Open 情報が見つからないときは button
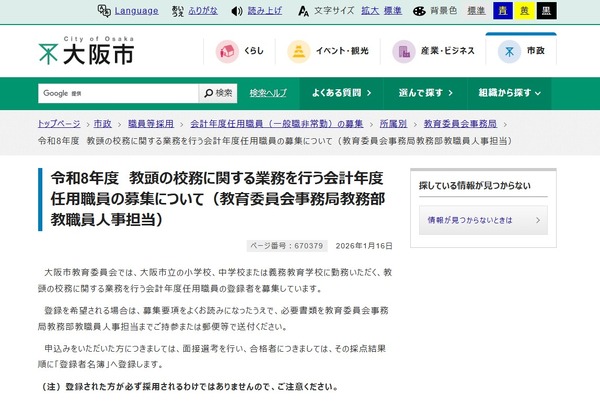This screenshot has width=600, height=407. (483, 220)
